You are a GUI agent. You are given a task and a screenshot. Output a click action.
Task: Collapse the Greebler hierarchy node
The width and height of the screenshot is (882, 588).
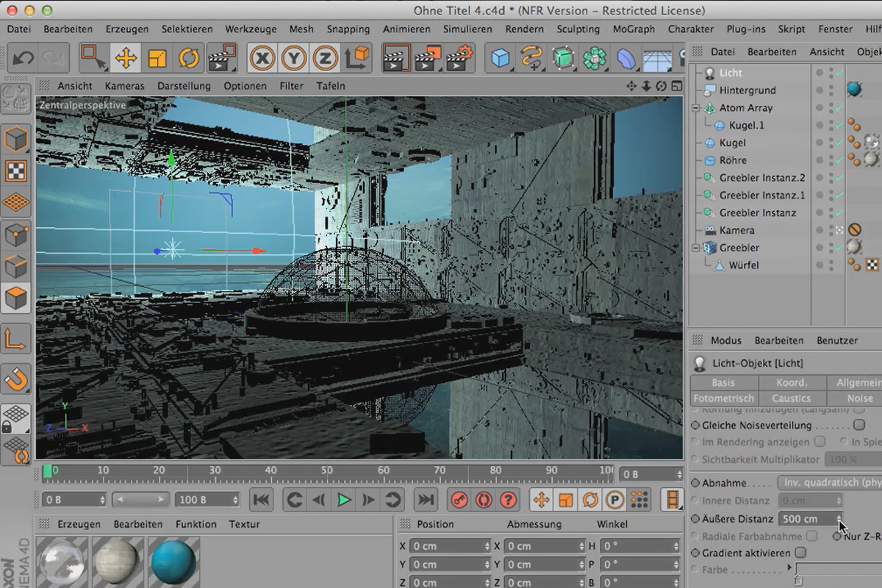click(696, 248)
